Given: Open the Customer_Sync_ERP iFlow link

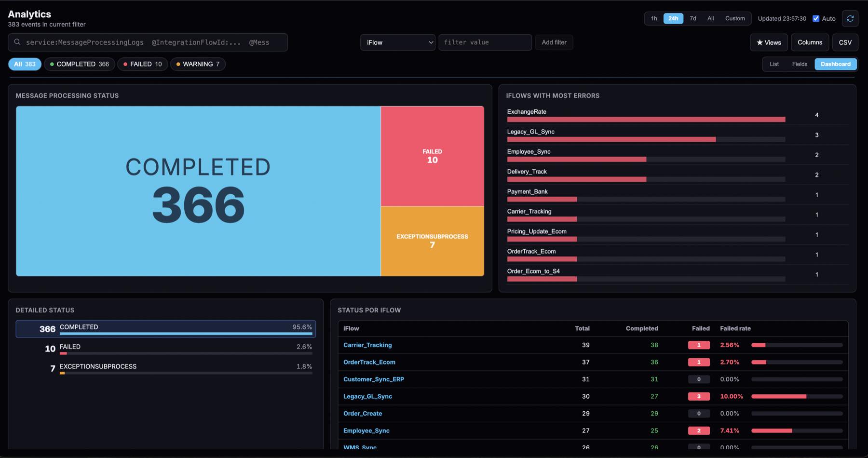Looking at the screenshot, I should [x=374, y=379].
